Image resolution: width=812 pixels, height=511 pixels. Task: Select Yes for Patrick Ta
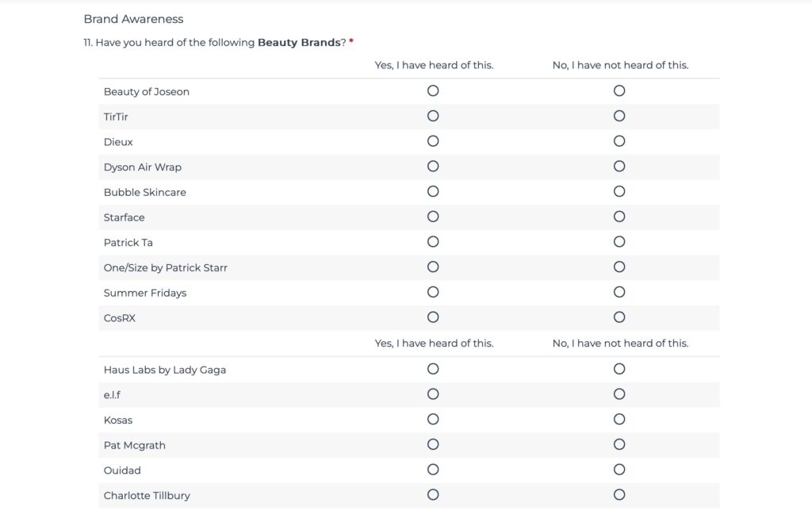[433, 242]
